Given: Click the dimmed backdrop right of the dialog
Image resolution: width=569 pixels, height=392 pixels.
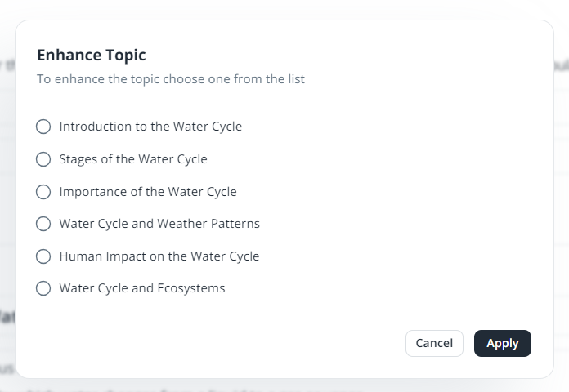Looking at the screenshot, I should [562, 204].
